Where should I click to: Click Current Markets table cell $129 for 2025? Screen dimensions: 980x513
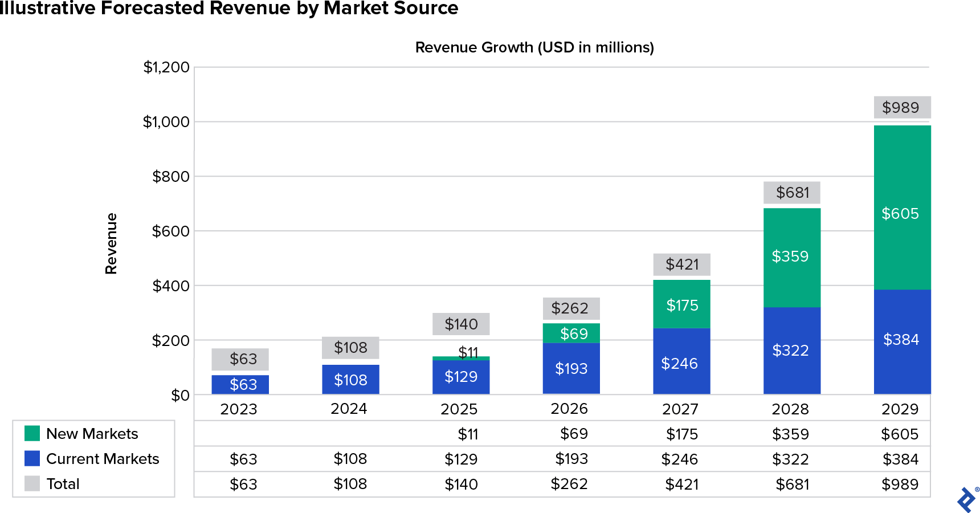pyautogui.click(x=461, y=459)
